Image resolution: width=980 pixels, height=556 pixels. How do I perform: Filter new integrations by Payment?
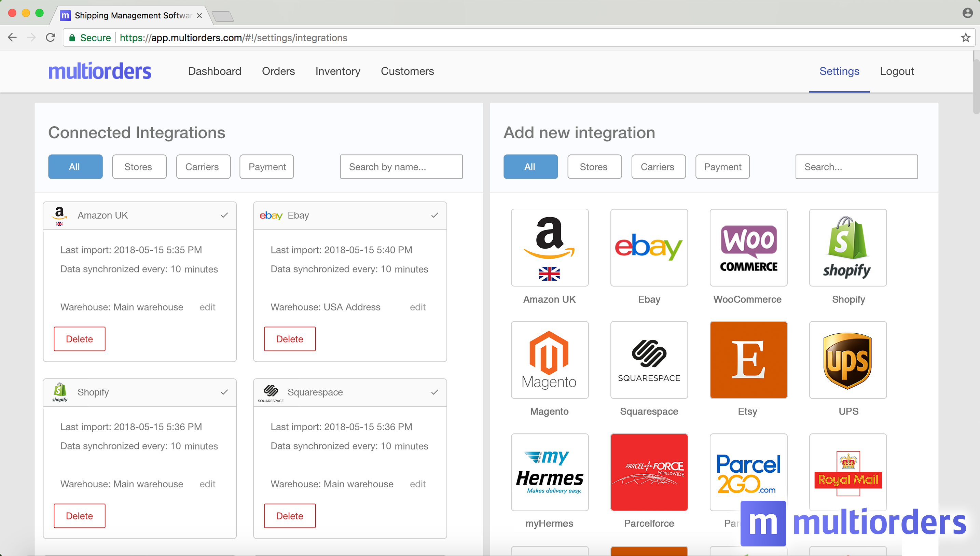(722, 167)
